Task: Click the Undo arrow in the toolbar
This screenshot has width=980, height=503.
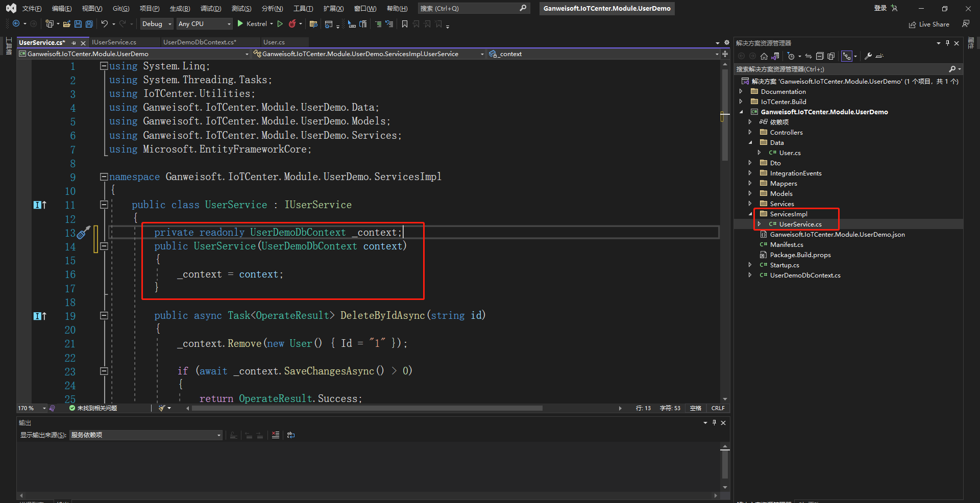Action: click(x=104, y=24)
